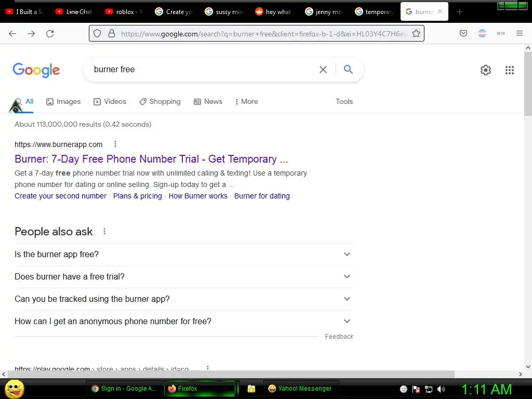Click the network tray icon
The height and width of the screenshot is (399, 532).
(x=429, y=389)
